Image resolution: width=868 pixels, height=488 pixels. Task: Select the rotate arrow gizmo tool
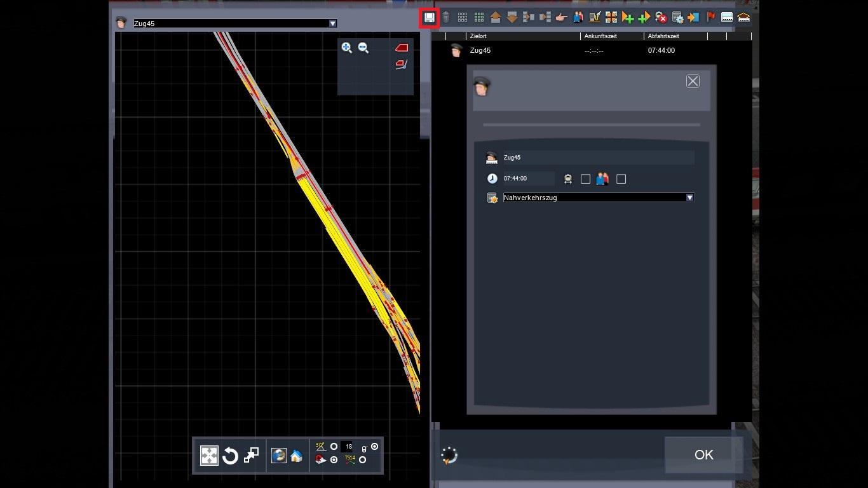(x=230, y=456)
